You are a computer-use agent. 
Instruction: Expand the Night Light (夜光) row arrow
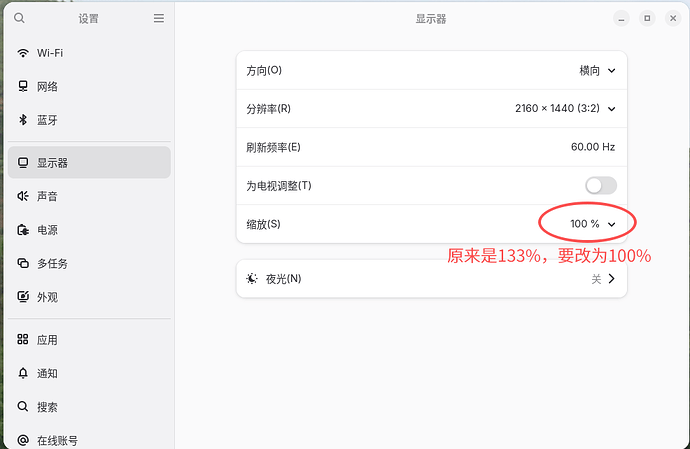[611, 279]
